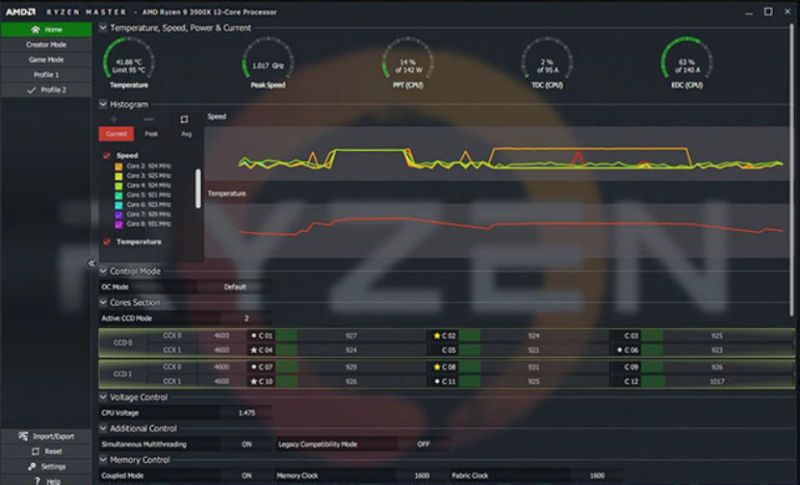This screenshot has width=800, height=485.
Task: Select the Avg histogram button
Action: (x=186, y=134)
